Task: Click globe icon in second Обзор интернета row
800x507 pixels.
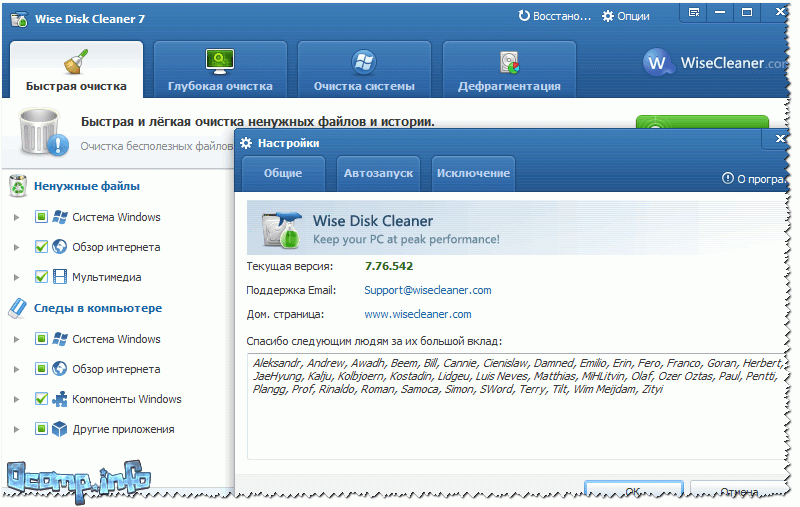Action: click(x=60, y=369)
